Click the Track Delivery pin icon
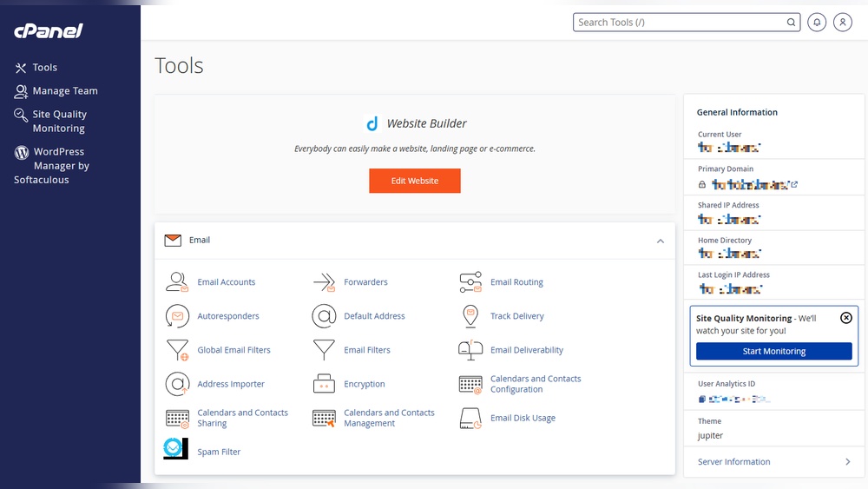 (470, 316)
